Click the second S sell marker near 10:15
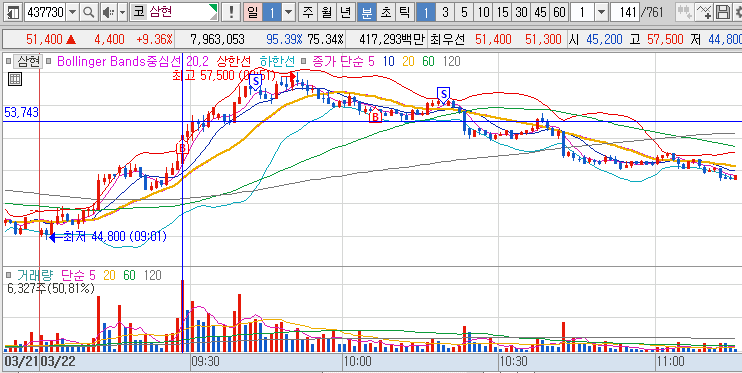Screen dimensions: 742x373 443,94
